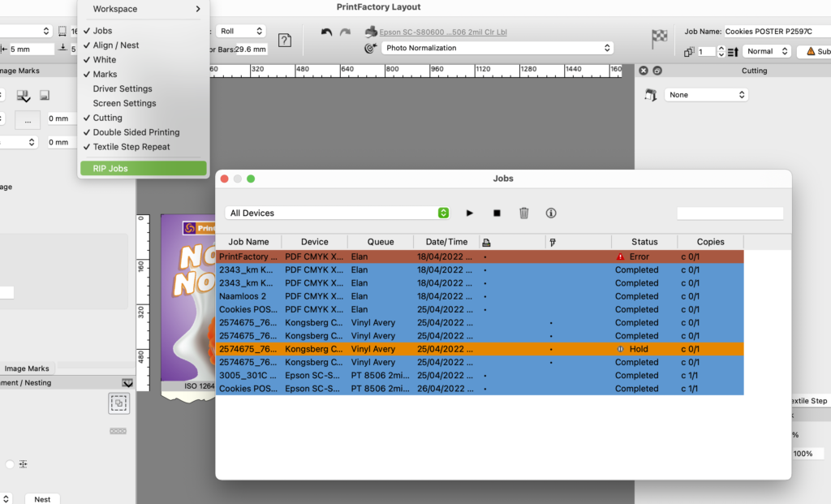Image resolution: width=831 pixels, height=504 pixels.
Task: Click the question-mark page icon in toolbar
Action: tap(285, 40)
